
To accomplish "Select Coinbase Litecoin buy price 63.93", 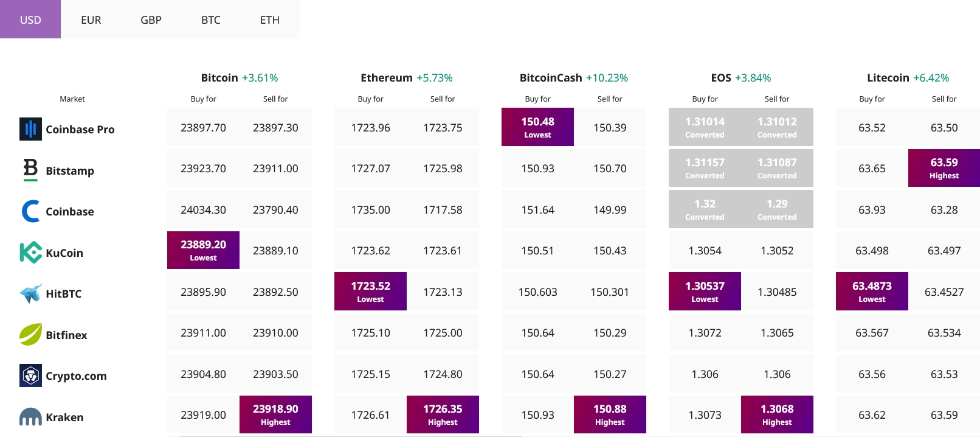I will (x=872, y=209).
